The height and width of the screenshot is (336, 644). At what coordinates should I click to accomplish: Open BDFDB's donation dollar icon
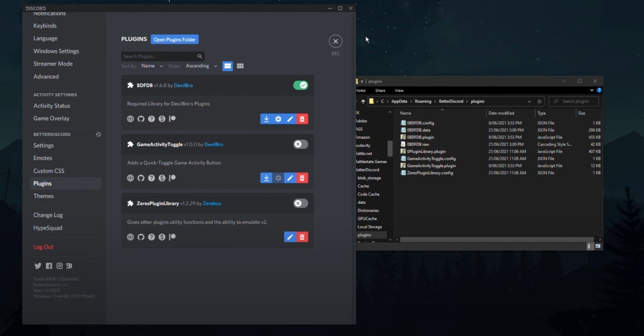pos(162,118)
